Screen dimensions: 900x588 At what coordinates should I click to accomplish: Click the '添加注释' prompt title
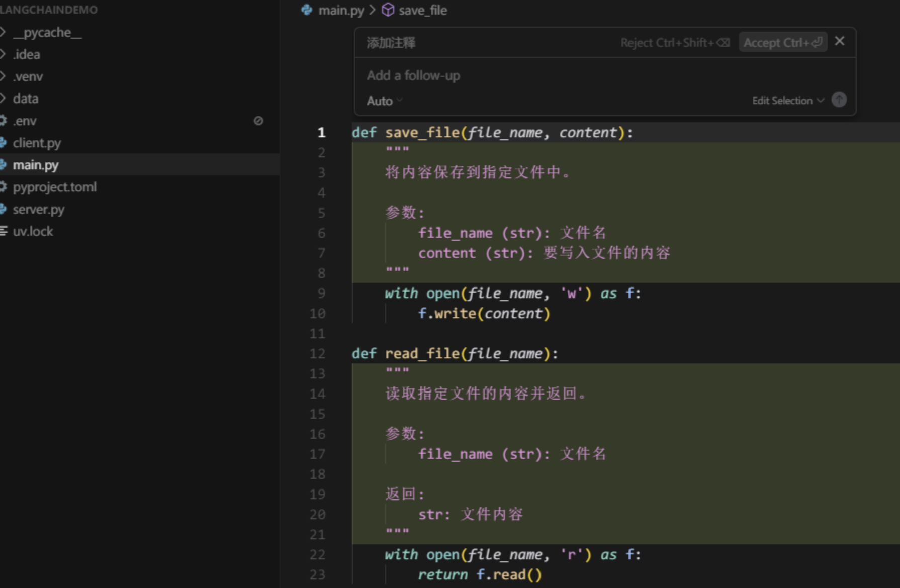391,43
